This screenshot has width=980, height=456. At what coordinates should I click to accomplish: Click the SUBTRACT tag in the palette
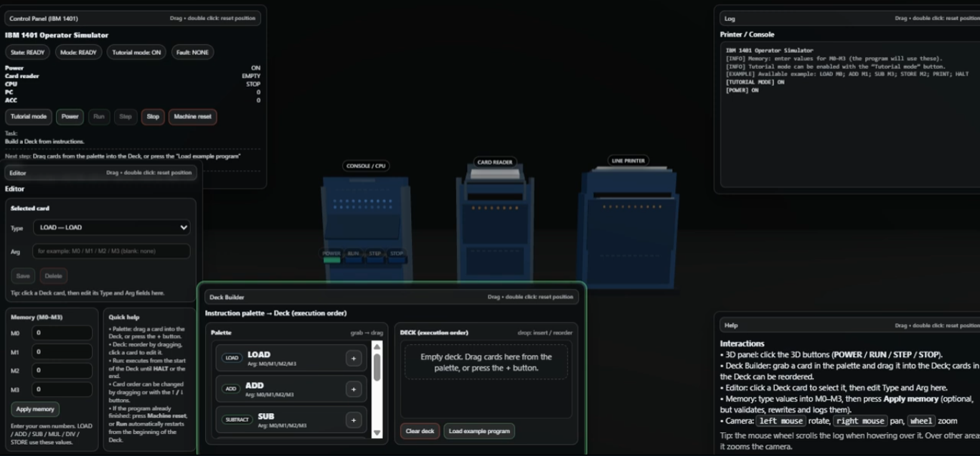pyautogui.click(x=237, y=419)
